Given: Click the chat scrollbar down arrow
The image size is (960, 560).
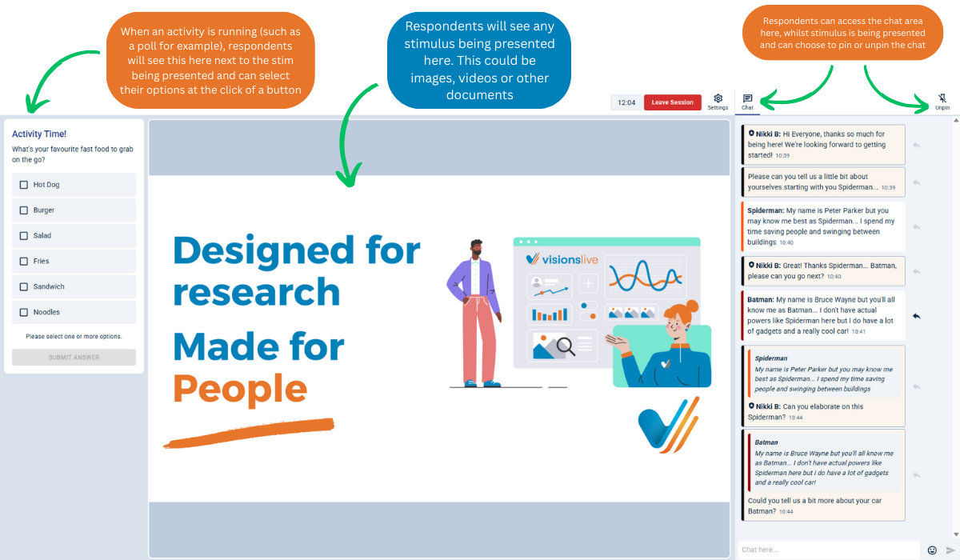Looking at the screenshot, I should point(955,534).
